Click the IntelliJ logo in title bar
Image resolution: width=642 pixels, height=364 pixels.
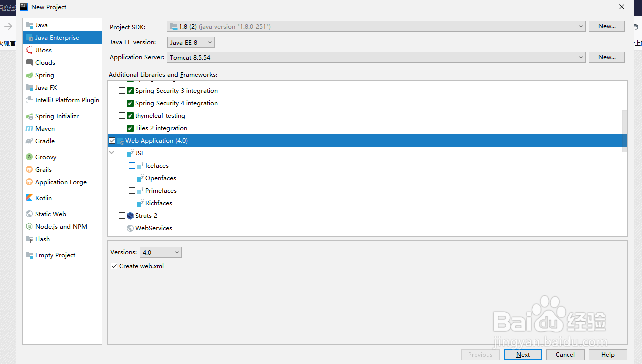coord(23,7)
